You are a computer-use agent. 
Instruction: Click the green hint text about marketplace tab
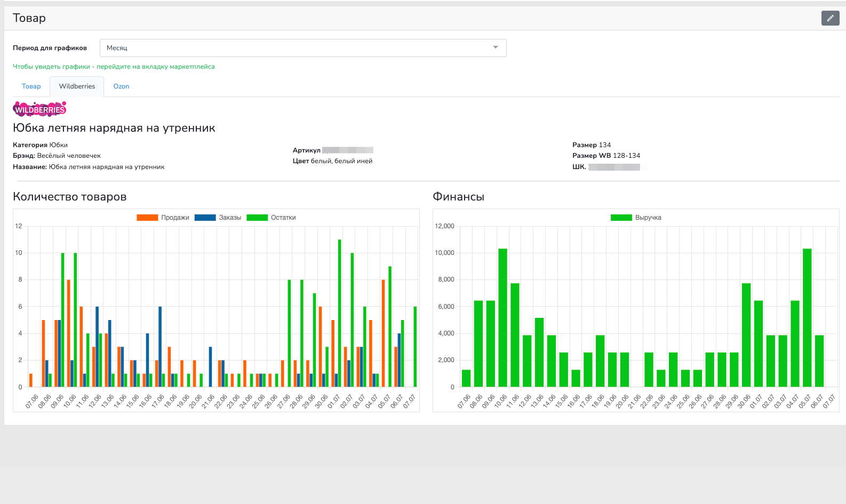point(114,67)
